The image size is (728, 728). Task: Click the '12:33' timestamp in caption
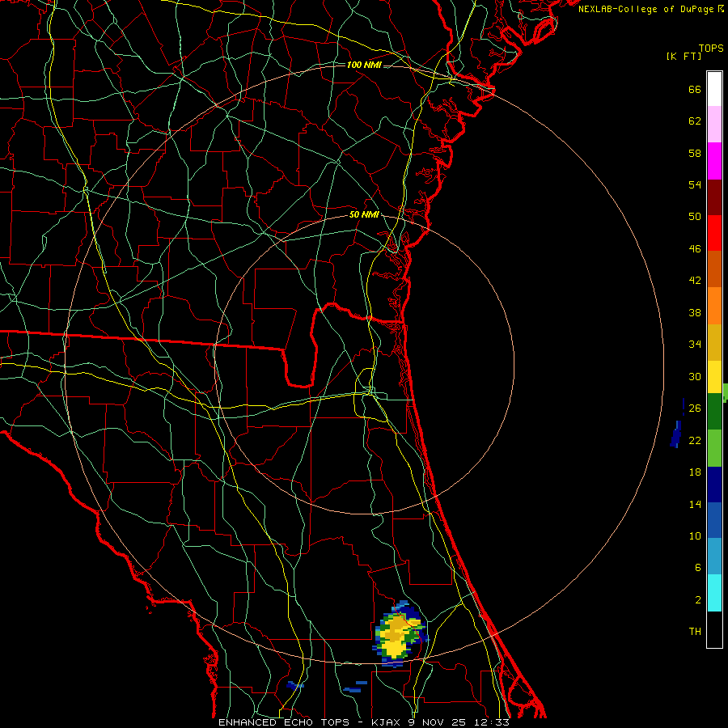491,722
